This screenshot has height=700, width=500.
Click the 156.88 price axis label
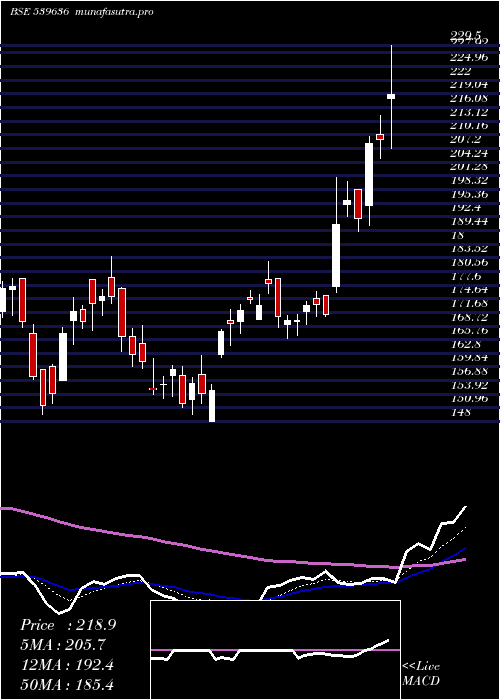pyautogui.click(x=470, y=372)
